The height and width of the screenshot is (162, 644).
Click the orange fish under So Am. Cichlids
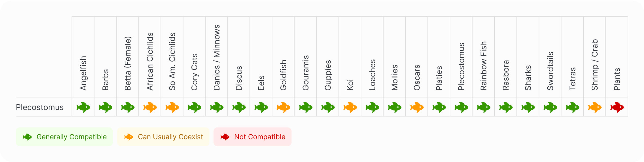(x=172, y=107)
